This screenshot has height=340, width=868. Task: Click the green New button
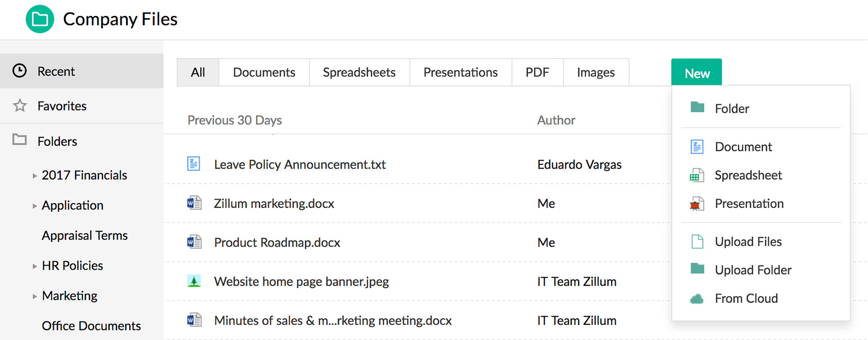click(697, 73)
